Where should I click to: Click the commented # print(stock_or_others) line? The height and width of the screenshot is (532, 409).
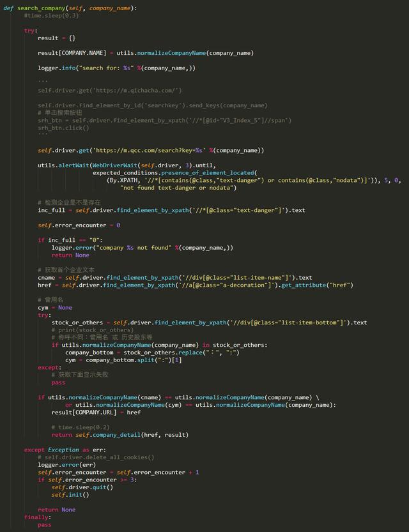(x=93, y=330)
